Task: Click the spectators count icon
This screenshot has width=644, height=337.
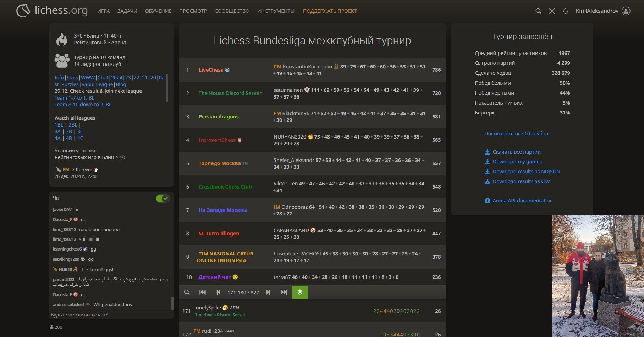Action: pos(52,327)
